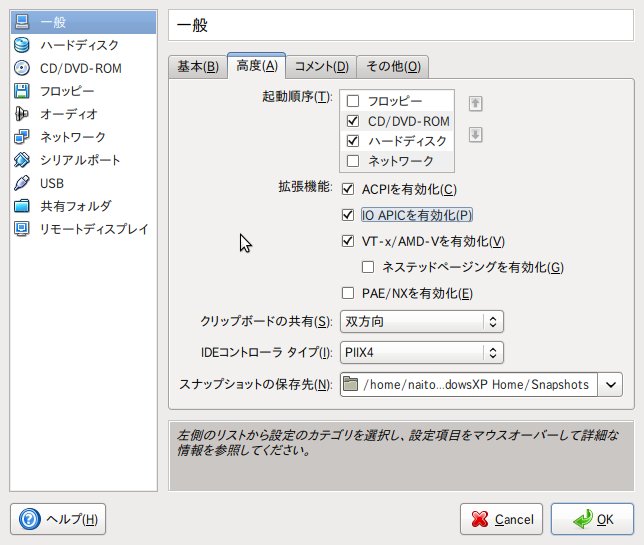This screenshot has height=545, width=644.
Task: Open IDEコントローラ タイプ dropdown showing PIIX4
Action: coord(422,352)
